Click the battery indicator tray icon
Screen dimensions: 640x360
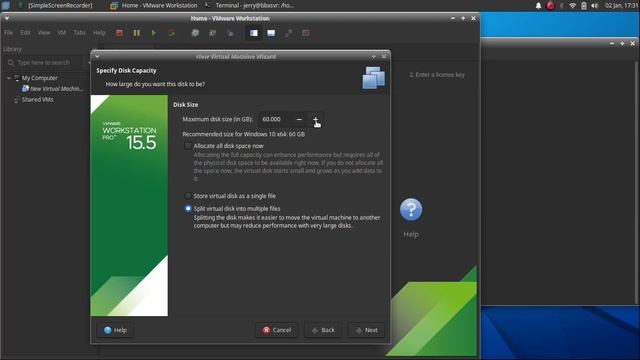point(584,6)
